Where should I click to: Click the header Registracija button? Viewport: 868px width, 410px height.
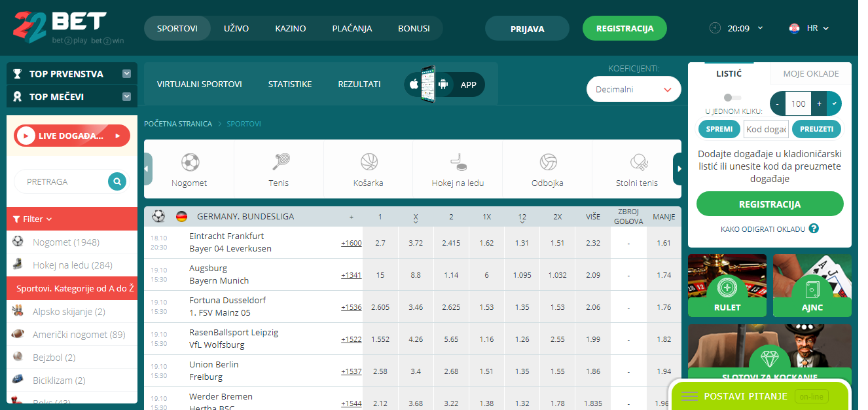click(624, 28)
